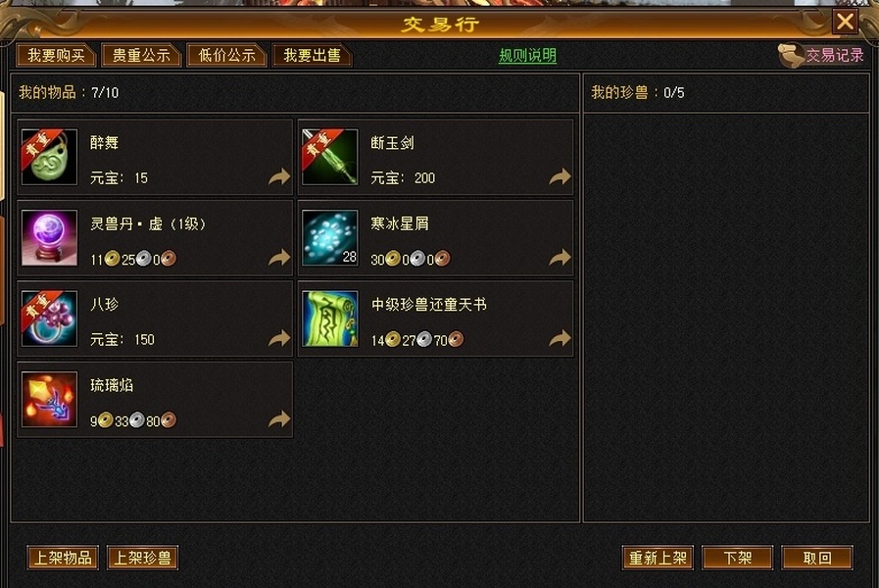This screenshot has height=588, width=879.
Task: Select the 寒冰星屑 ice dust icon
Action: [x=329, y=238]
